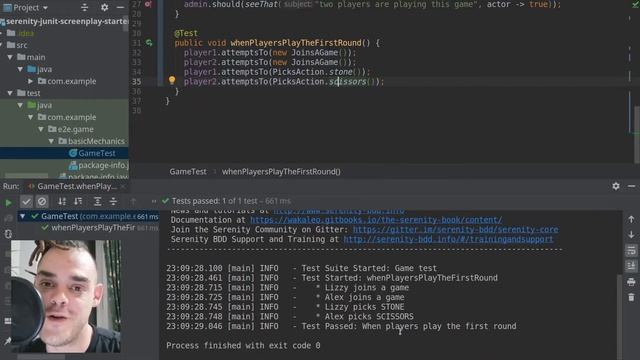This screenshot has width=640, height=360.
Task: Select whenPlayersPlayTheFir test result row
Action: coord(93,228)
